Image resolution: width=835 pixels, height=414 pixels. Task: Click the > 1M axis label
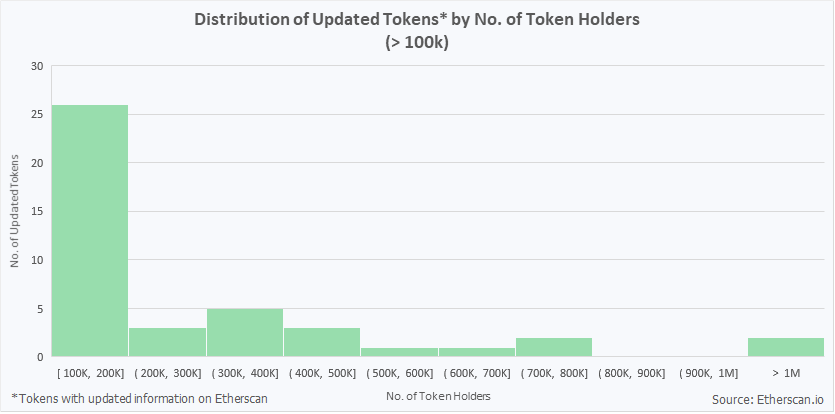click(786, 373)
